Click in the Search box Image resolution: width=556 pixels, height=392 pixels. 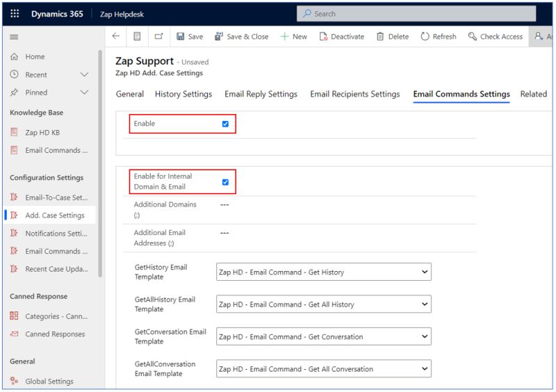(x=416, y=13)
